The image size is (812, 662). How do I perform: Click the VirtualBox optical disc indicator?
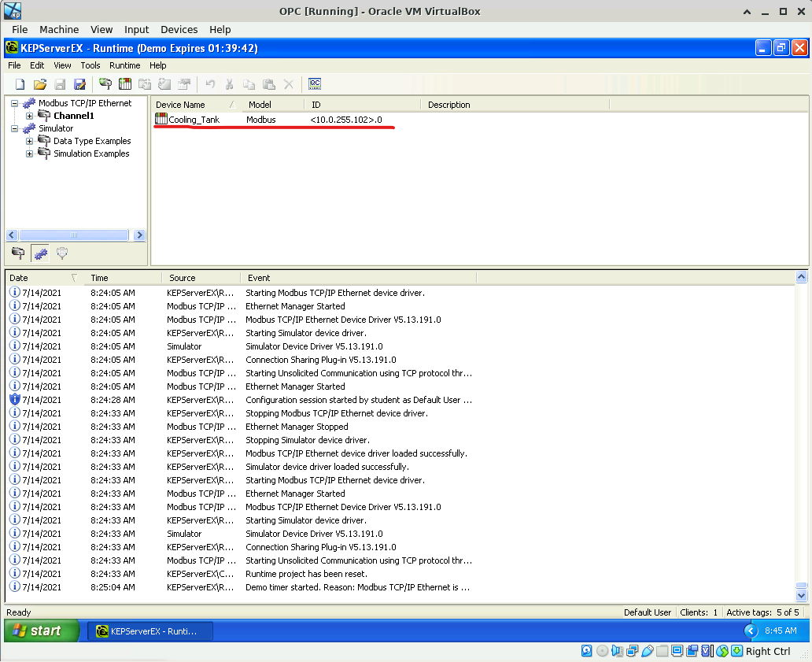click(x=602, y=651)
